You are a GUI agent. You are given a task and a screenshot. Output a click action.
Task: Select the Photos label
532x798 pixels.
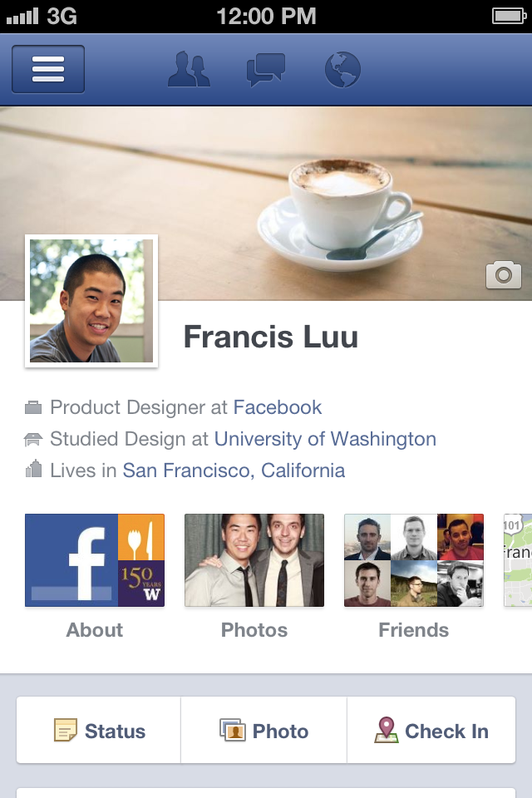(254, 630)
